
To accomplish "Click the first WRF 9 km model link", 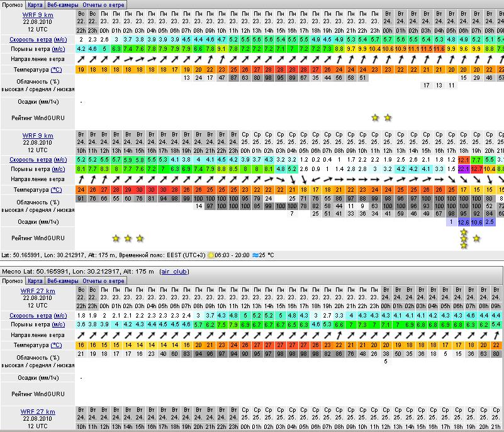I will [x=38, y=12].
